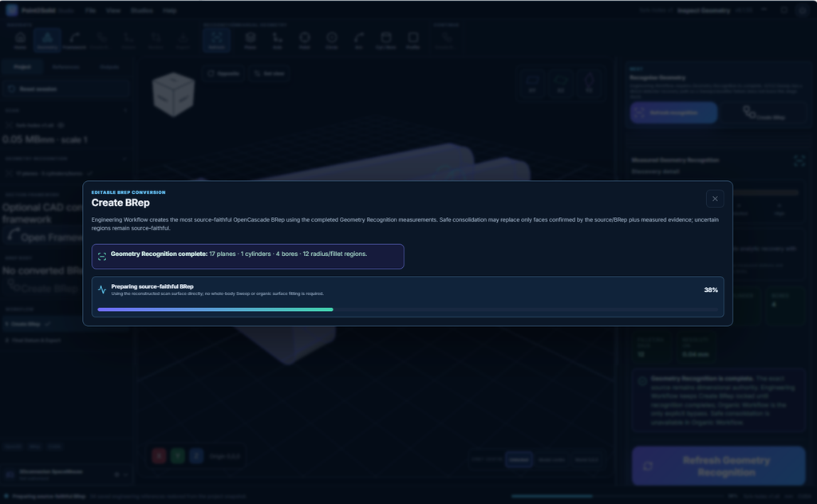The width and height of the screenshot is (817, 504).
Task: Click the Home icon in the toolbar
Action: coord(20,40)
